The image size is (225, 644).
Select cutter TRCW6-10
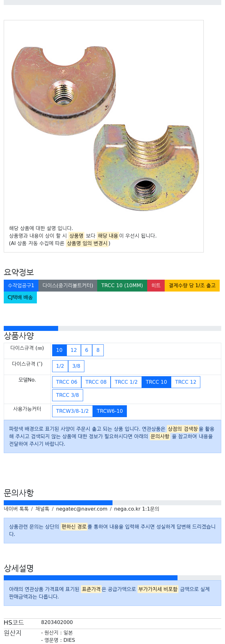click(x=110, y=411)
